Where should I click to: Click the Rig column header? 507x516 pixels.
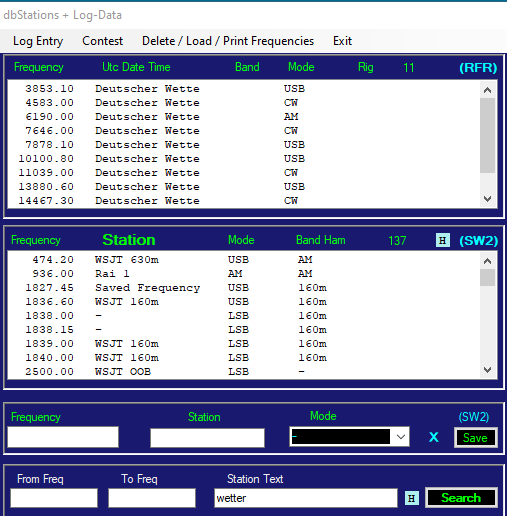click(365, 67)
